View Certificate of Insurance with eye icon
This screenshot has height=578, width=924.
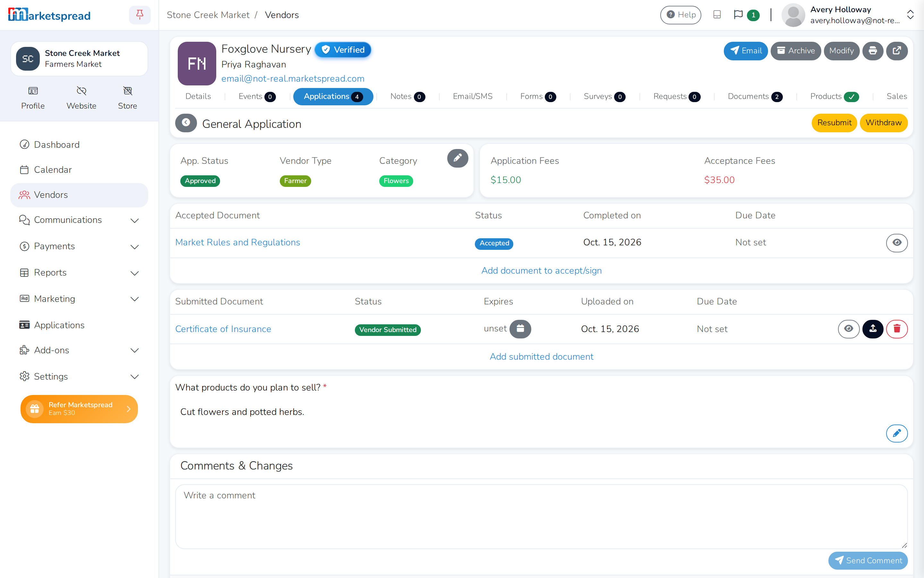click(848, 329)
